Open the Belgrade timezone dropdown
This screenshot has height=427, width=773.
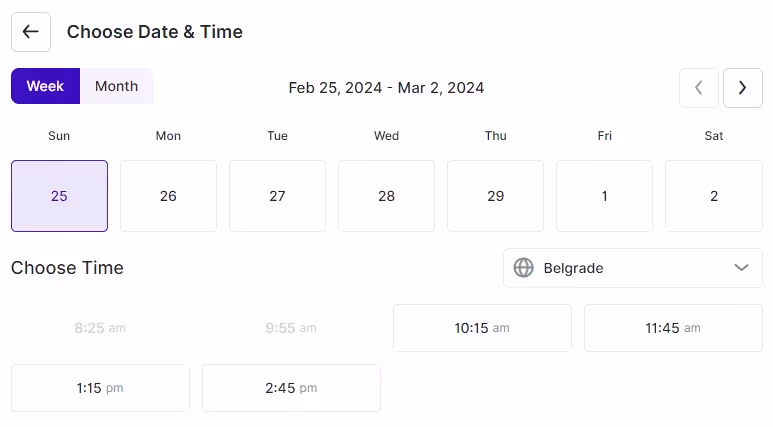pyautogui.click(x=632, y=268)
